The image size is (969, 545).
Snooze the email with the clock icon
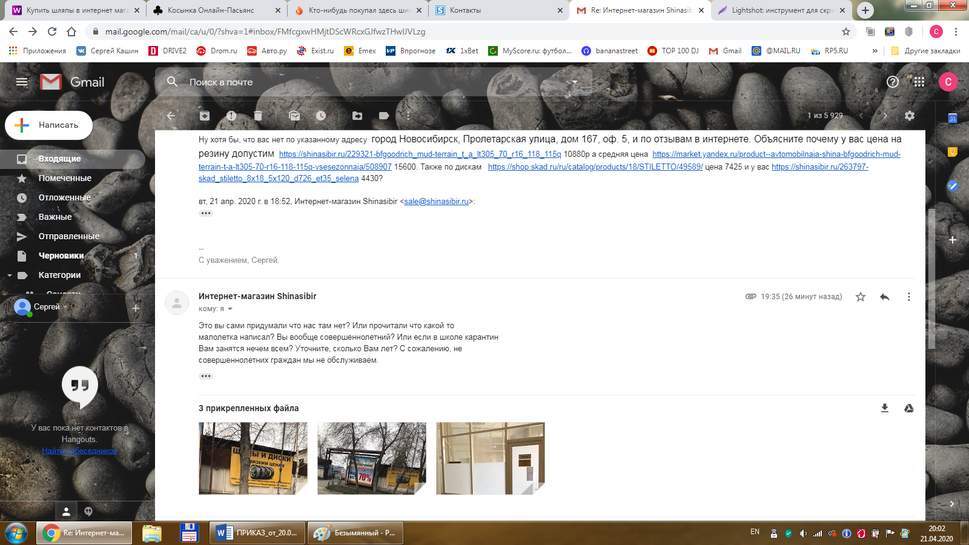click(320, 116)
